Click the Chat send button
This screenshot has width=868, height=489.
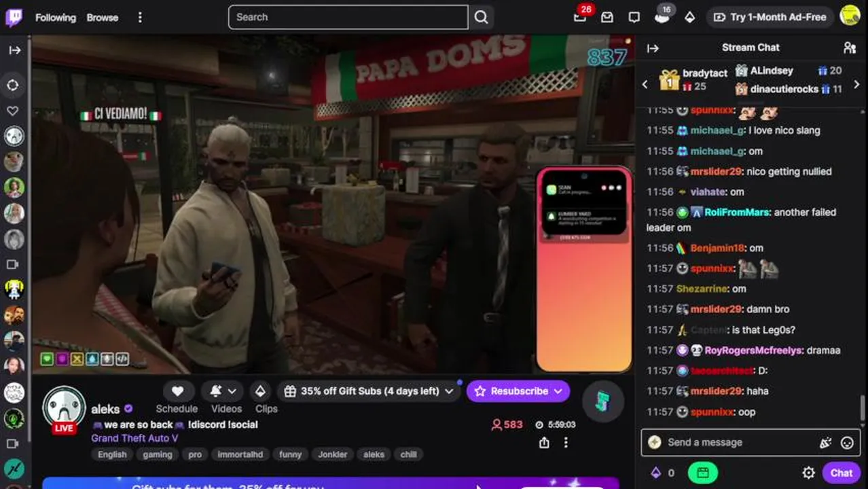[x=841, y=473]
